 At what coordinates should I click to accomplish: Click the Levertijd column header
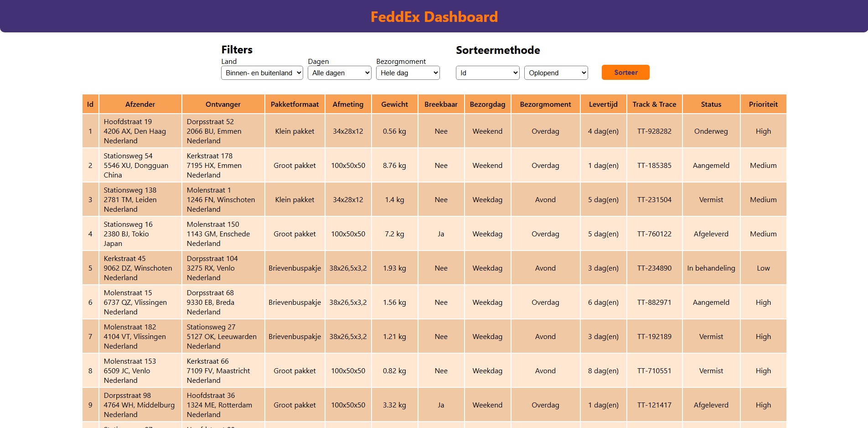coord(603,104)
